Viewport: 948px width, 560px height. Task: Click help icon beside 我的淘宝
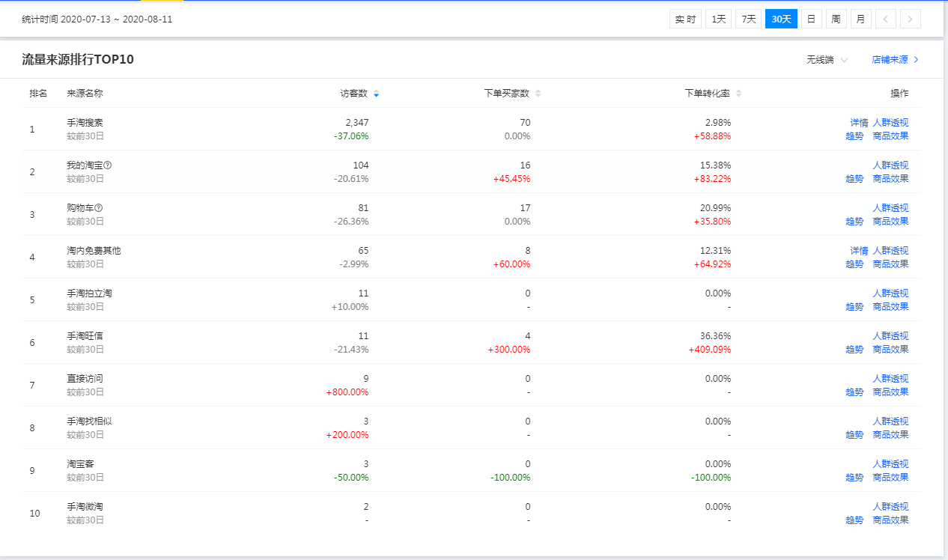coord(108,165)
